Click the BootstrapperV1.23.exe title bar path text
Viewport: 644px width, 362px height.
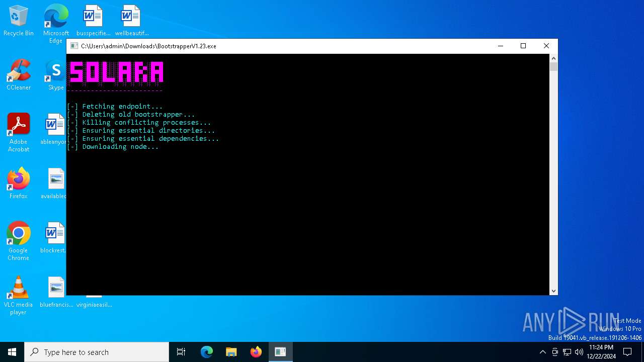148,46
